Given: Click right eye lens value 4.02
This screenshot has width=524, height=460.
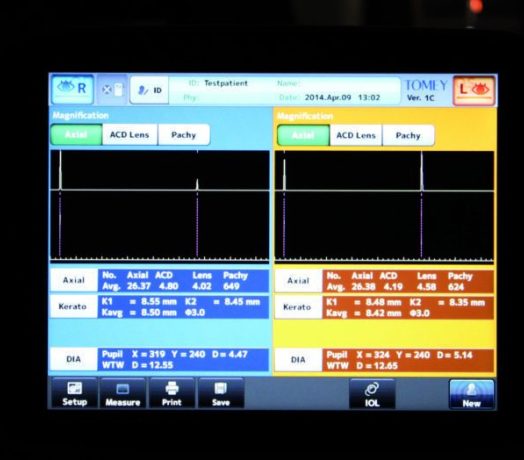Looking at the screenshot, I should 202,286.
